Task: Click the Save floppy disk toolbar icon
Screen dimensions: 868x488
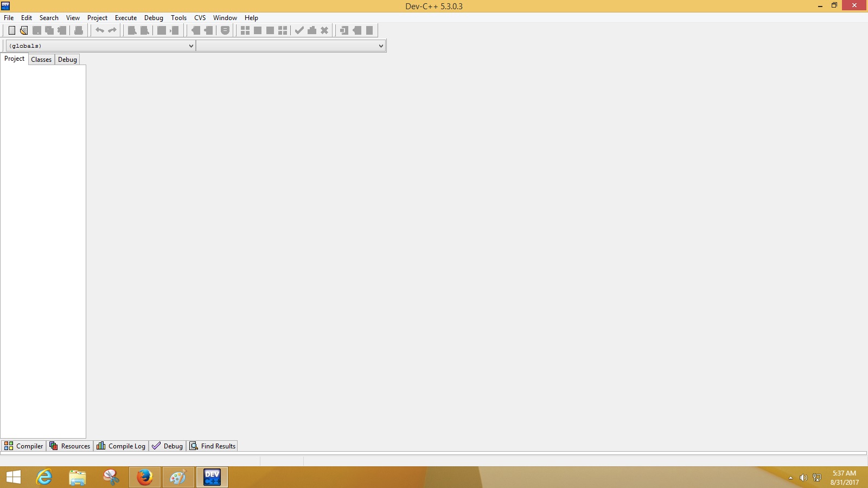Action: 37,30
